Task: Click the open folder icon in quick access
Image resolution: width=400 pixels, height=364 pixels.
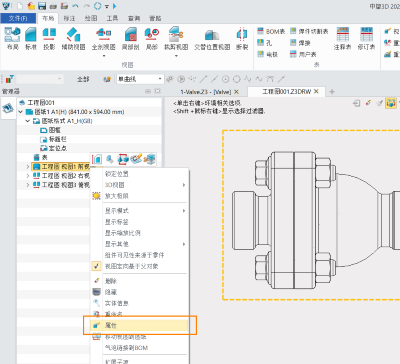Action: pos(31,6)
